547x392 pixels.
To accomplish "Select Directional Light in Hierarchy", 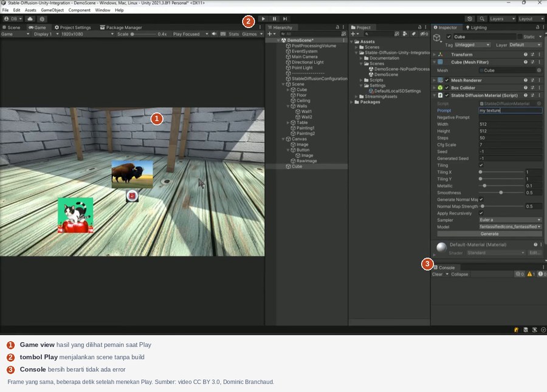I will click(304, 62).
